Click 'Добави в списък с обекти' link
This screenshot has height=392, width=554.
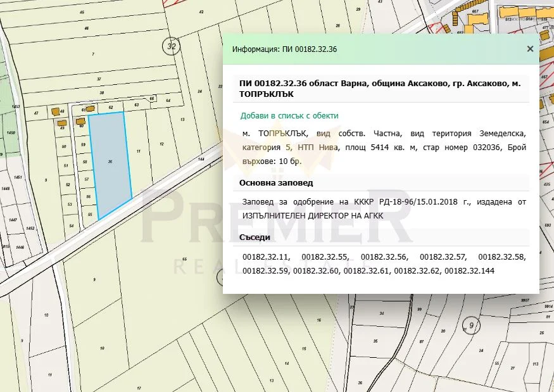[x=289, y=116]
